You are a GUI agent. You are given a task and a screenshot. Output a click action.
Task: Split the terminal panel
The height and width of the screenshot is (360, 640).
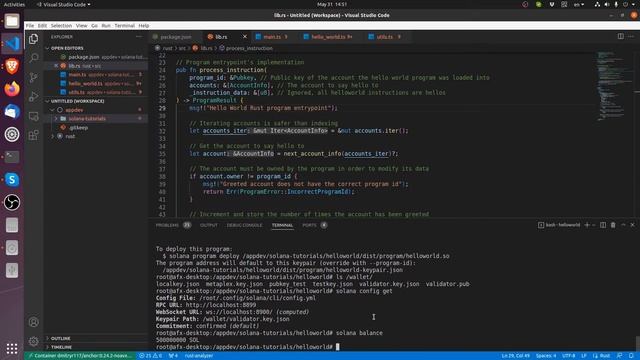pyautogui.click(x=603, y=225)
